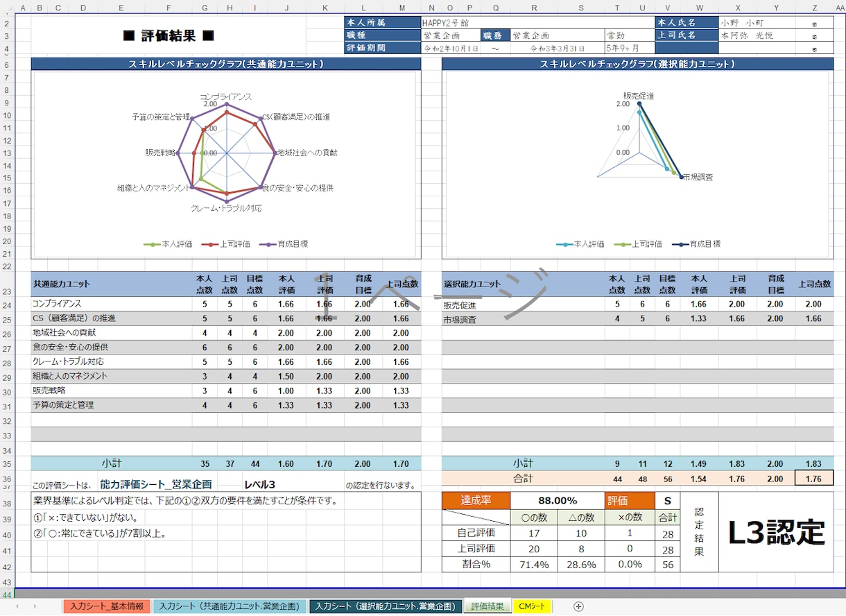The width and height of the screenshot is (846, 616).
Task: Switch to the 入力シート_基本情報 sheet tab
Action: [107, 606]
